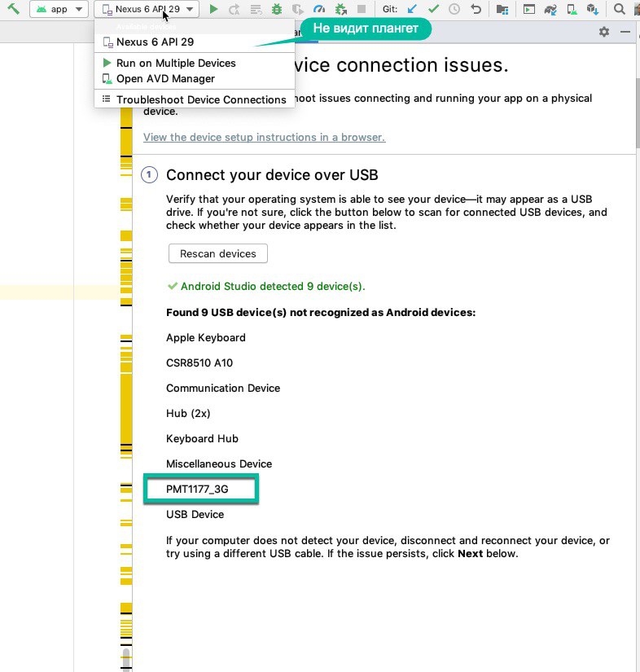Click the Git Update Project blue arrow
640x672 pixels.
click(x=412, y=9)
